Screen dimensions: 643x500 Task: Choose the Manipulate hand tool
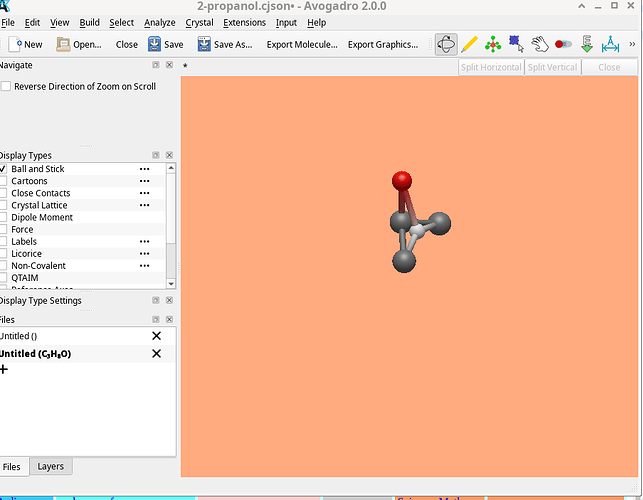pyautogui.click(x=540, y=44)
